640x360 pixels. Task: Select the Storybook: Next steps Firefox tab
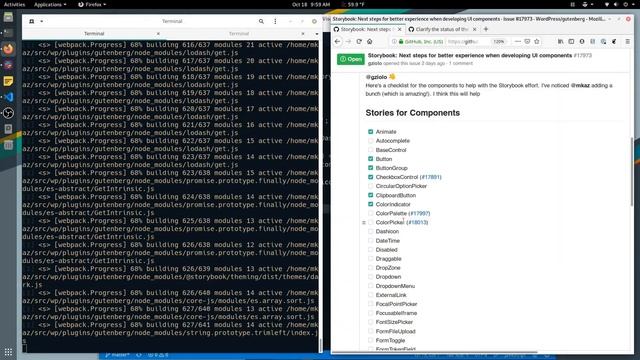pyautogui.click(x=368, y=29)
